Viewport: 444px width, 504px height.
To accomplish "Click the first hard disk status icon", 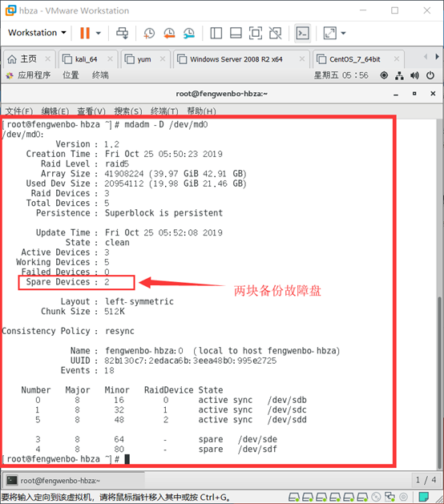I will coord(294,498).
